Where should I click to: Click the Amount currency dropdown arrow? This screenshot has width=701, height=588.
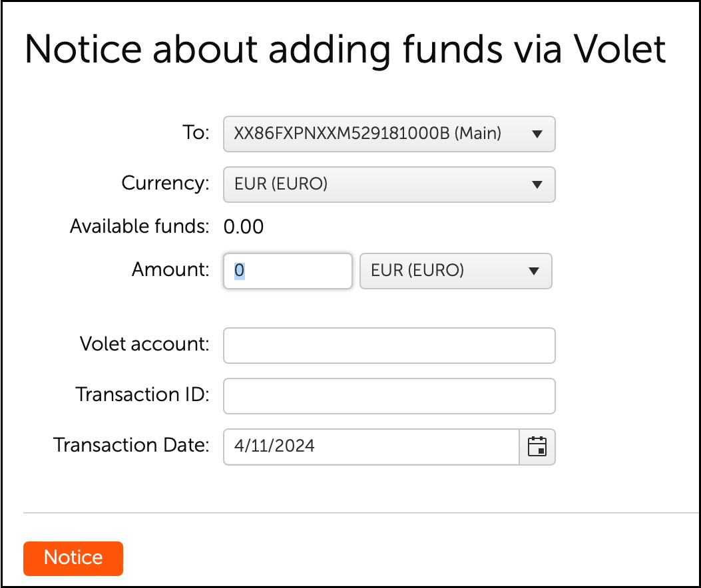pyautogui.click(x=533, y=271)
